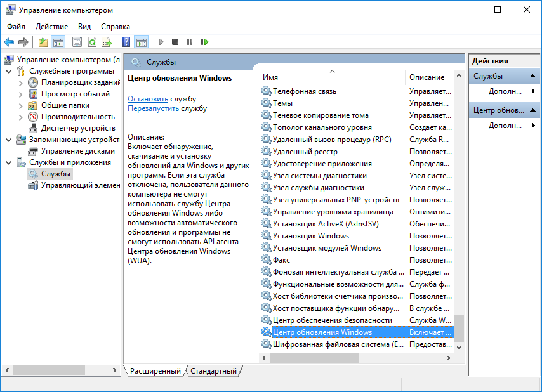The image size is (542, 392).
Task: Click the Планировщик заданий clock icon
Action: (x=33, y=82)
